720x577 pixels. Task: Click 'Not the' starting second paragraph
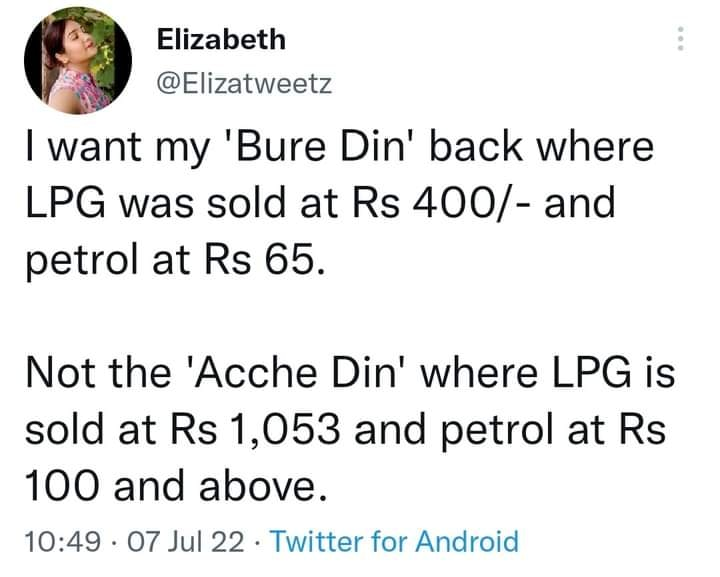pyautogui.click(x=98, y=373)
